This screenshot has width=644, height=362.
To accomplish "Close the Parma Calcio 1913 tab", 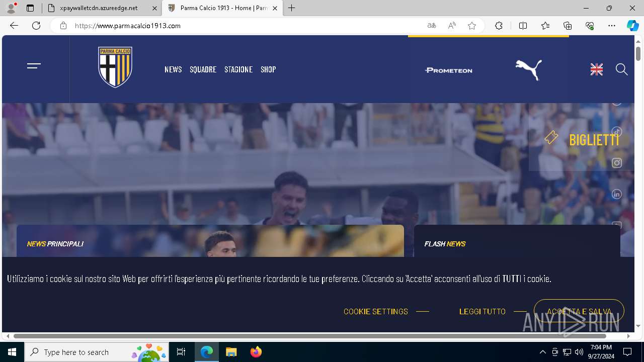I will [275, 8].
